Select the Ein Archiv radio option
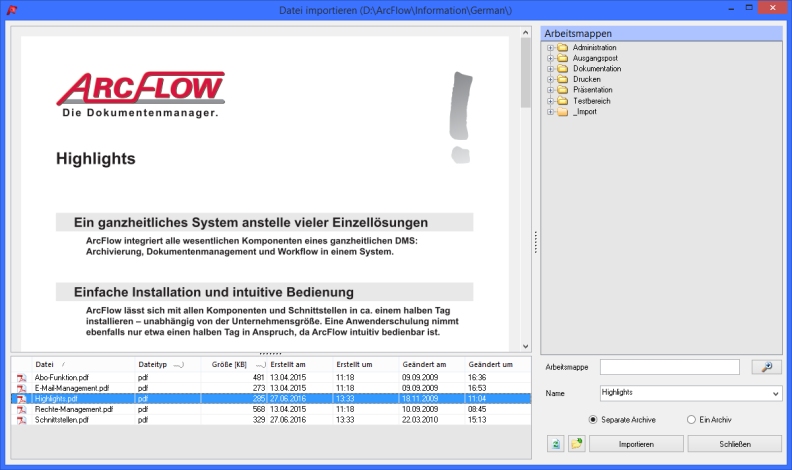The image size is (792, 470). pyautogui.click(x=691, y=420)
